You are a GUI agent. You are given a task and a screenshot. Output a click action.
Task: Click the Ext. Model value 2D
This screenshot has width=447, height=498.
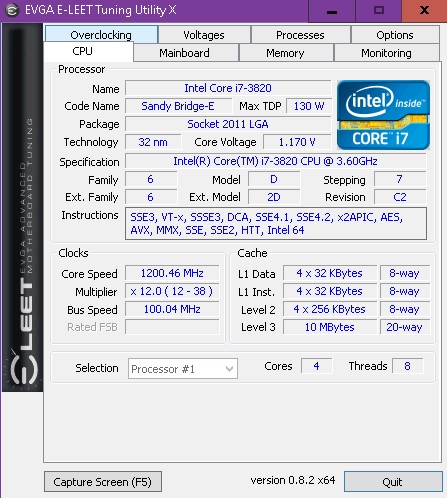click(x=274, y=197)
